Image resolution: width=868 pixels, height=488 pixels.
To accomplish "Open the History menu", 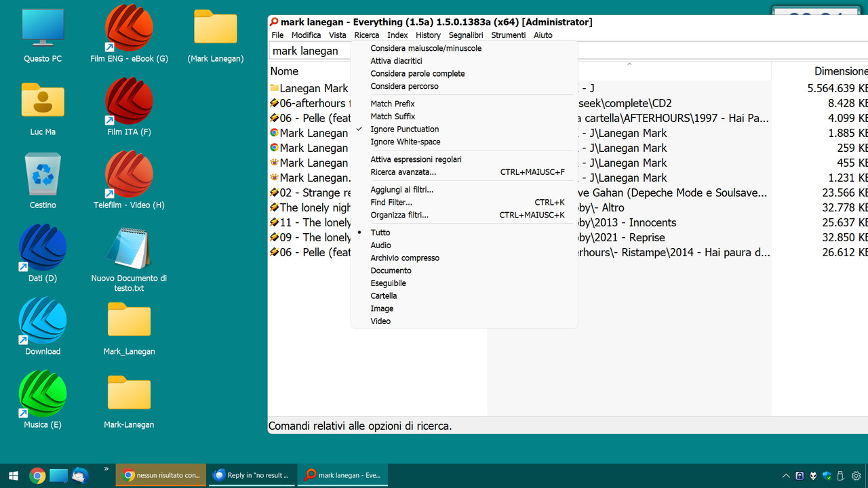I will click(x=428, y=35).
